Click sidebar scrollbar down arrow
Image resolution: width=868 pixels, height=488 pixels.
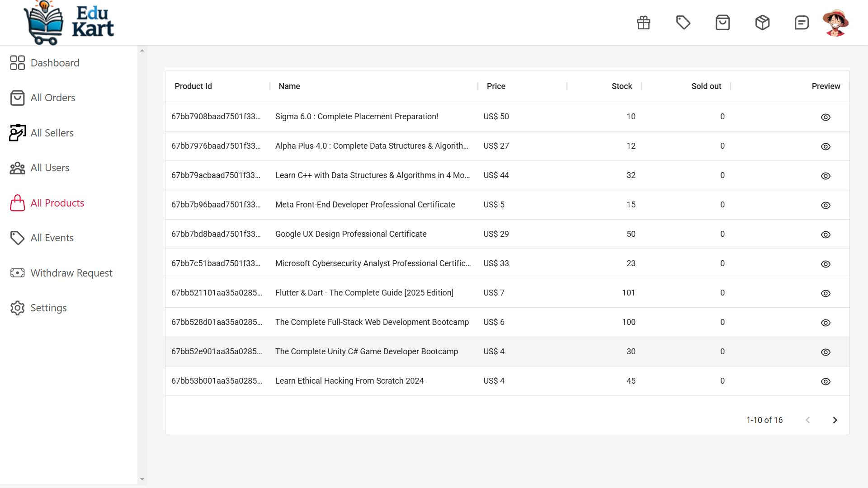click(142, 479)
